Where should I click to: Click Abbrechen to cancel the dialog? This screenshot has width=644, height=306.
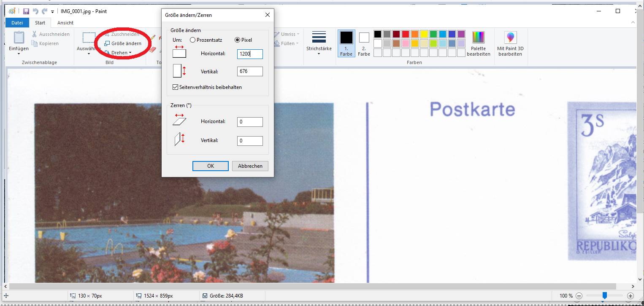coord(250,166)
